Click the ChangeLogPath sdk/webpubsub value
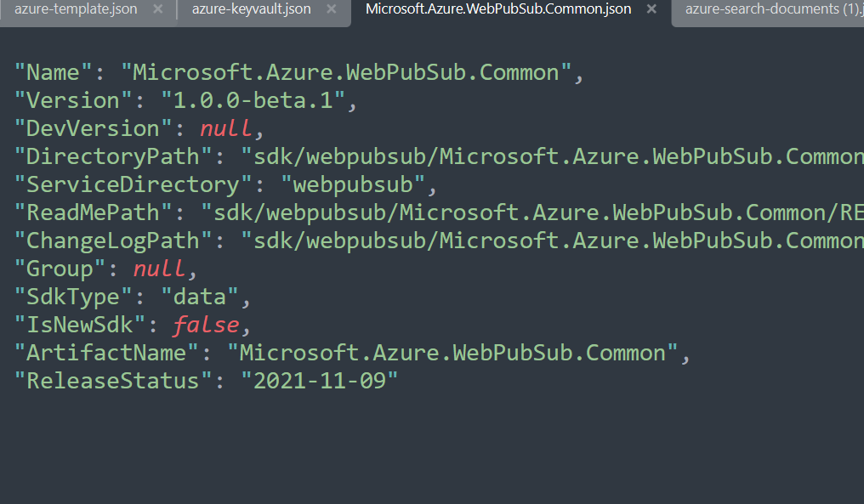 click(x=552, y=241)
